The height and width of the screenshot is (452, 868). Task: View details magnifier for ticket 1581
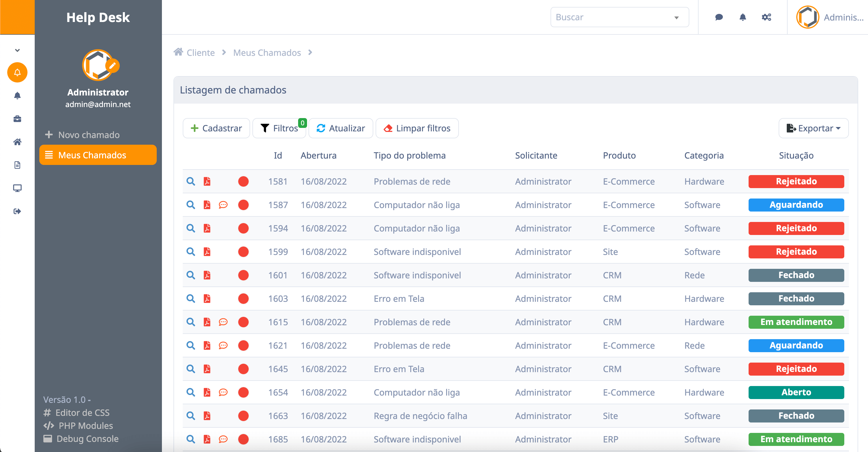[x=191, y=181]
